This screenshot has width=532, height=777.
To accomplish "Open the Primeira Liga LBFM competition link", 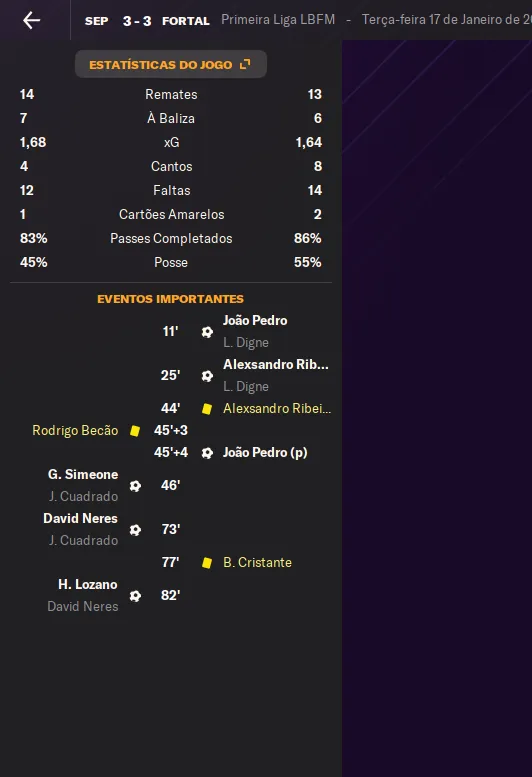I will [x=278, y=20].
